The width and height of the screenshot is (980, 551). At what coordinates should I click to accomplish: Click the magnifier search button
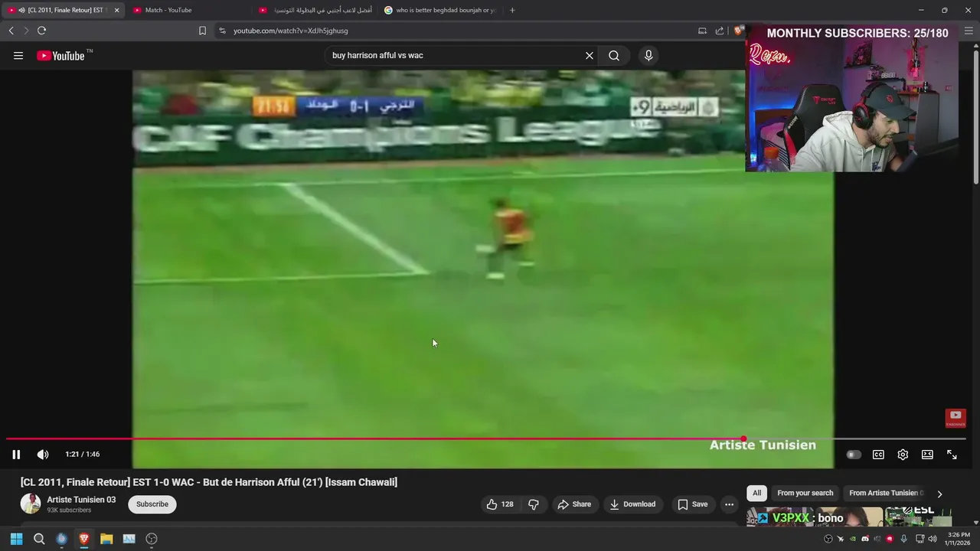pyautogui.click(x=614, y=55)
